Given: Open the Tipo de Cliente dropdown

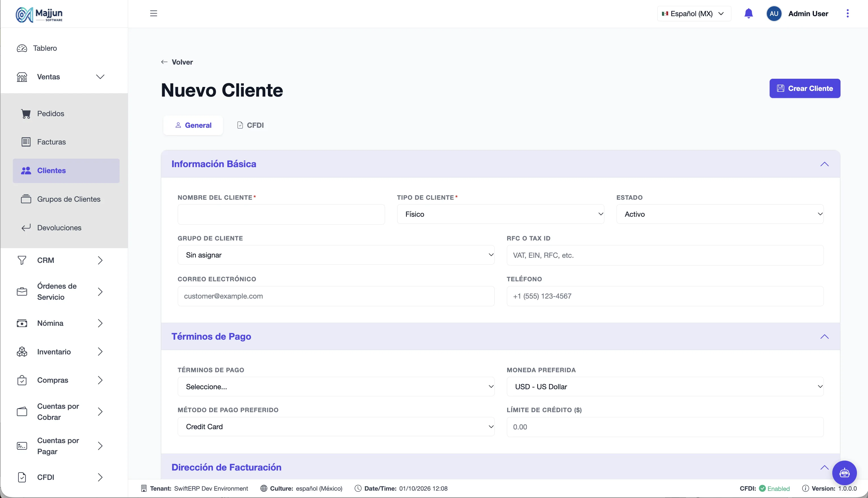Looking at the screenshot, I should [x=500, y=214].
